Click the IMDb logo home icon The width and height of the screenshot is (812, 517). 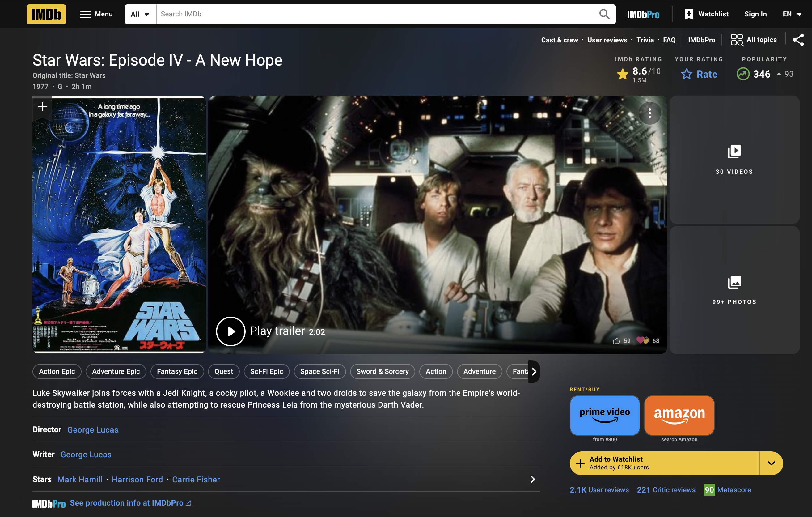click(46, 14)
